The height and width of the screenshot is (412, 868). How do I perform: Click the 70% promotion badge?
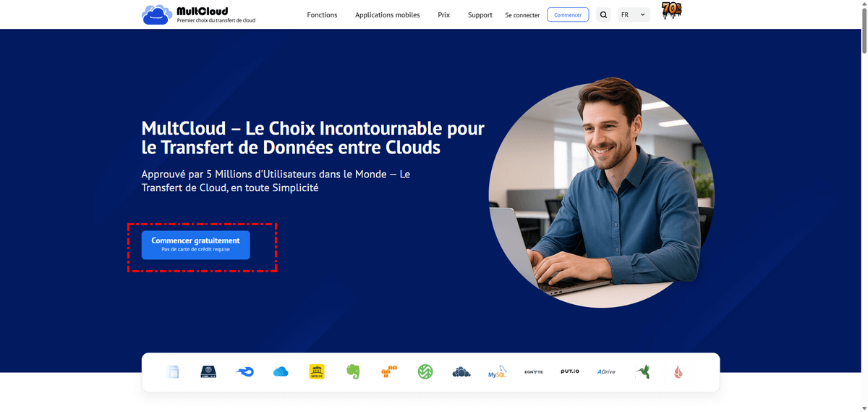(x=672, y=11)
